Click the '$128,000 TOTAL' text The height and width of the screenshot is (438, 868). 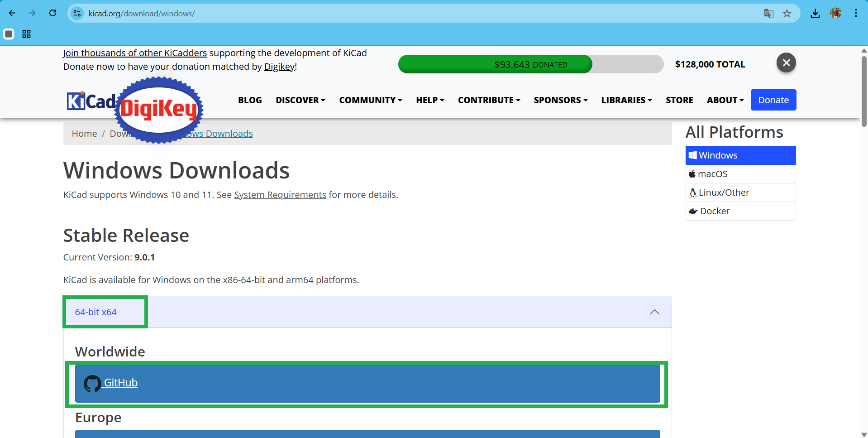710,64
